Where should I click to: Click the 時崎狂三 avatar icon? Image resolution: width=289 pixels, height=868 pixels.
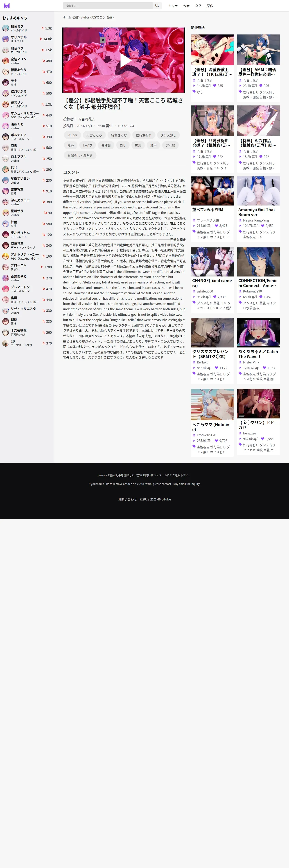point(6,245)
